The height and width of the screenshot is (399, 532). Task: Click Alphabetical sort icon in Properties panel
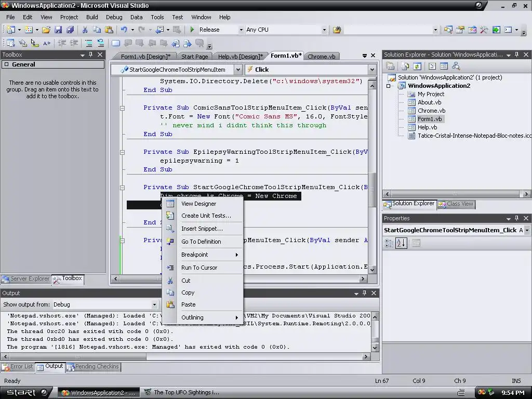point(401,243)
